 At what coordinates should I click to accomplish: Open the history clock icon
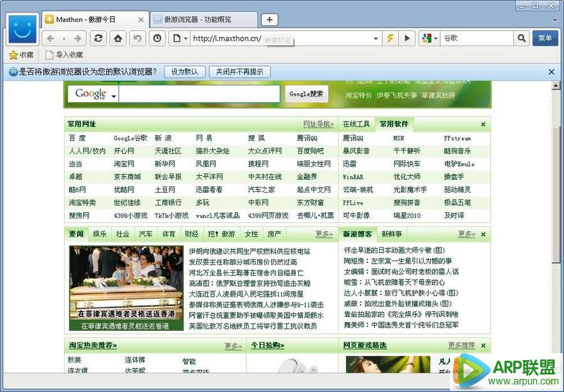click(x=157, y=38)
